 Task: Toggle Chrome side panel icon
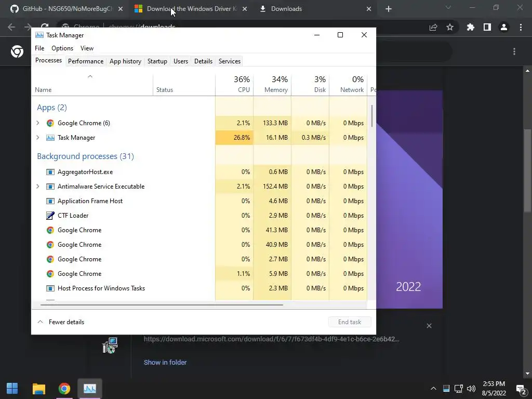pos(487,27)
